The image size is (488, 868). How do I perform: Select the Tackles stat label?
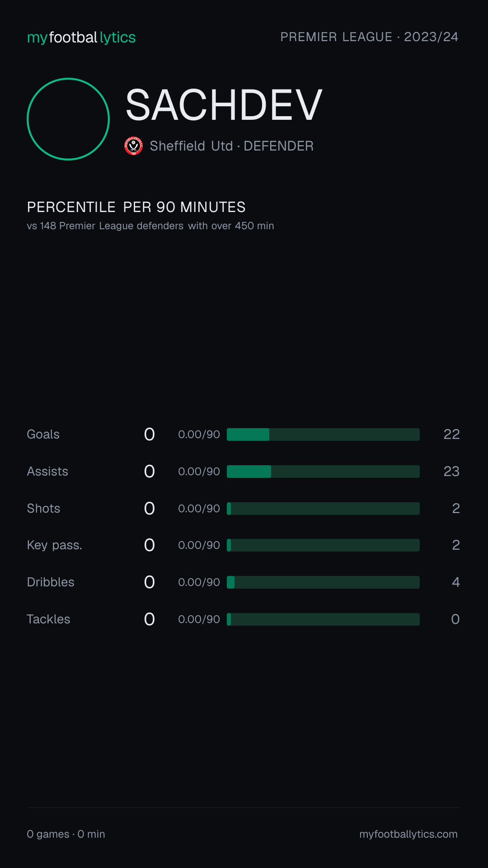pyautogui.click(x=48, y=619)
